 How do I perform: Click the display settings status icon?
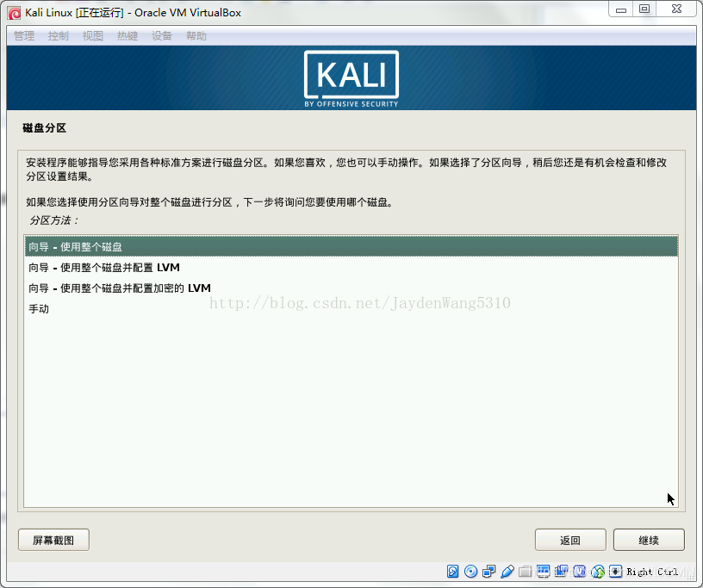[544, 572]
